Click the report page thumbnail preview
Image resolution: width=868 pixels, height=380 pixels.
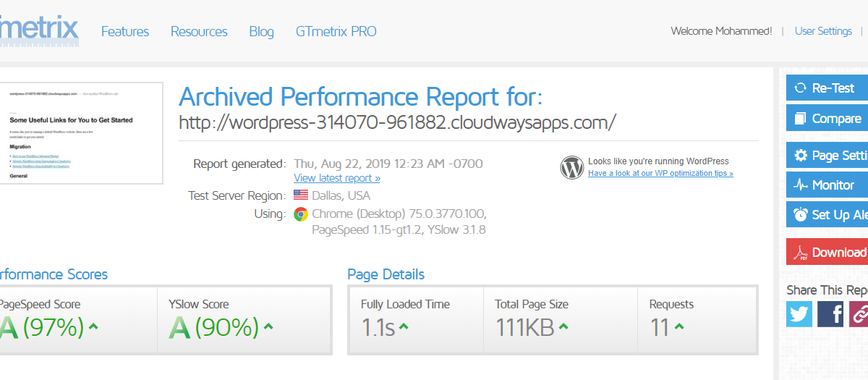point(81,132)
